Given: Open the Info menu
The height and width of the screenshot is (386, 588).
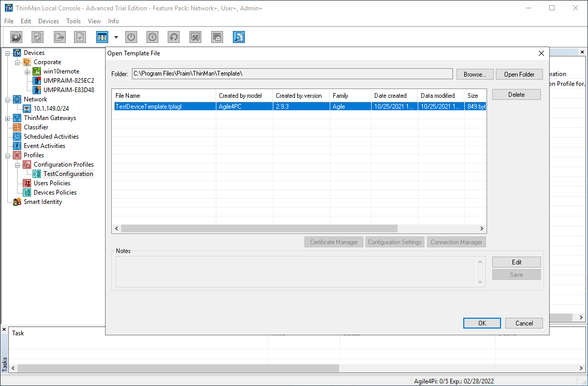Looking at the screenshot, I should pyautogui.click(x=114, y=21).
